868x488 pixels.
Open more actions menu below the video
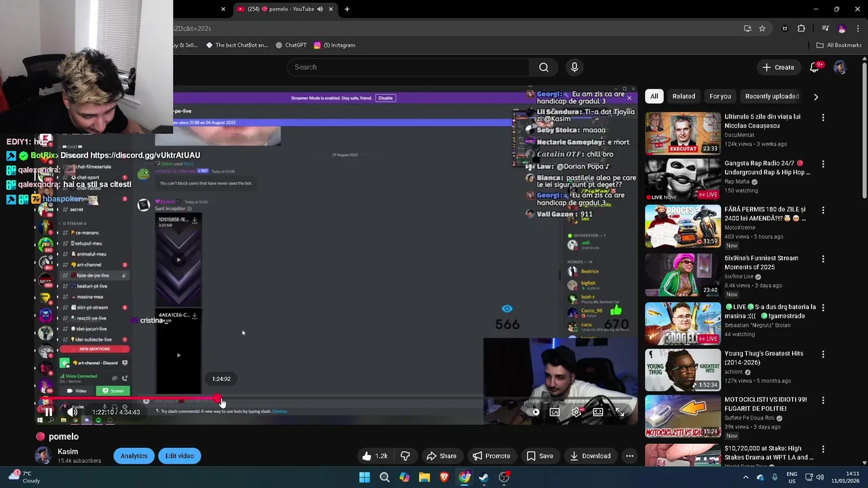click(629, 456)
